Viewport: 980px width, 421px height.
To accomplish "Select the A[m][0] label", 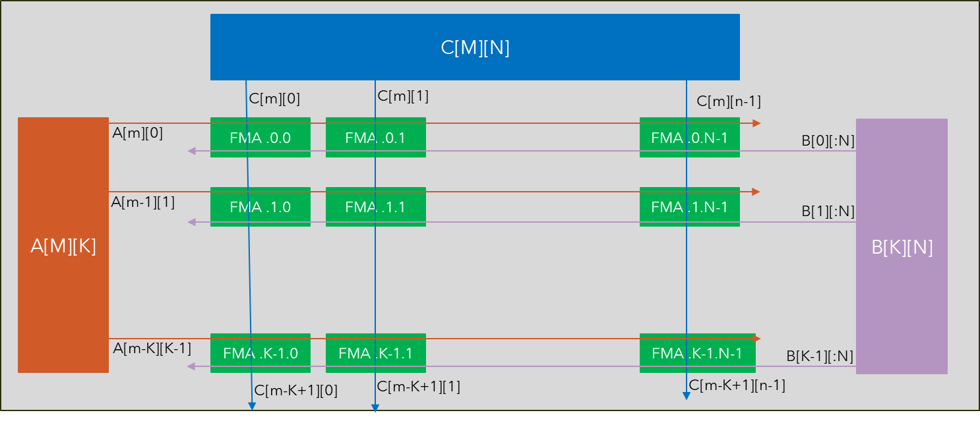I will (x=138, y=133).
